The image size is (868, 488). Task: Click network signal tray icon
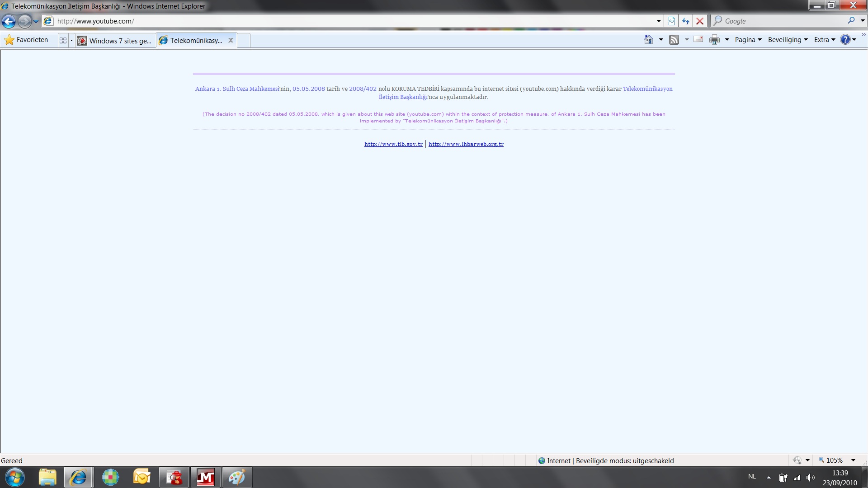tap(797, 478)
